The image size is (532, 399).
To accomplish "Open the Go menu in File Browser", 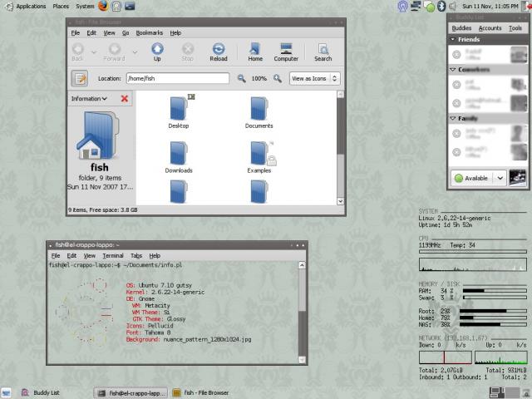I will pos(126,33).
